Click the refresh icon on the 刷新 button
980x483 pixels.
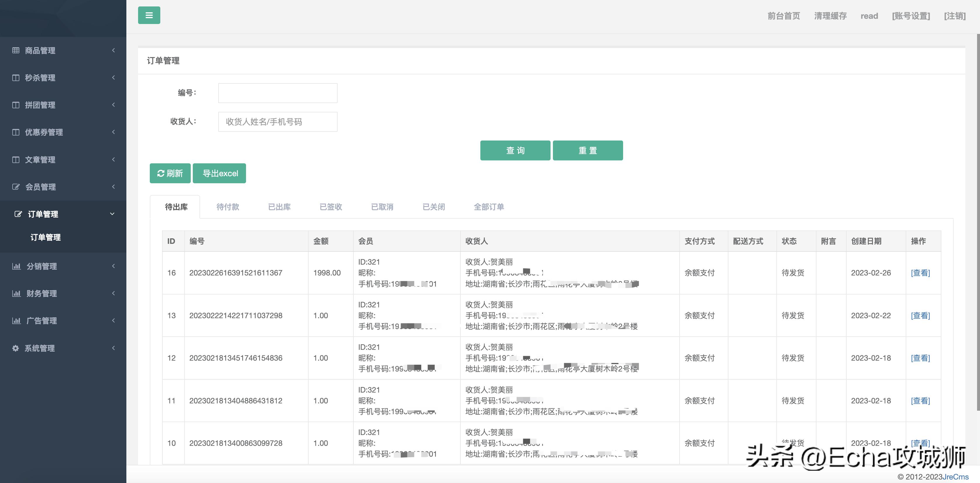click(161, 173)
